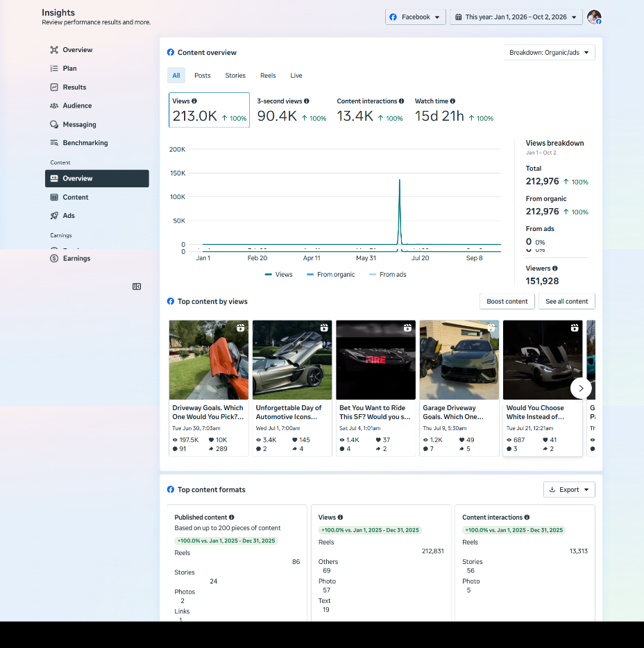Open the profile avatar in the header

tap(595, 17)
